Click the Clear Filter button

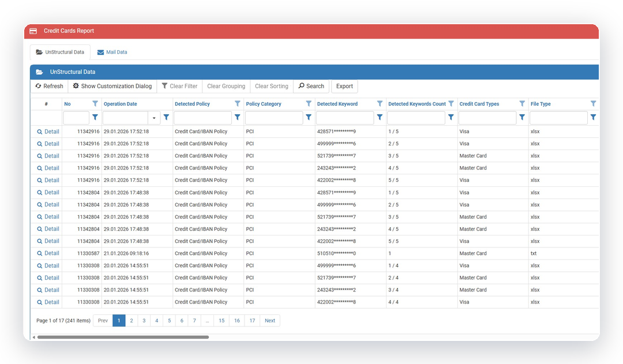click(x=179, y=86)
